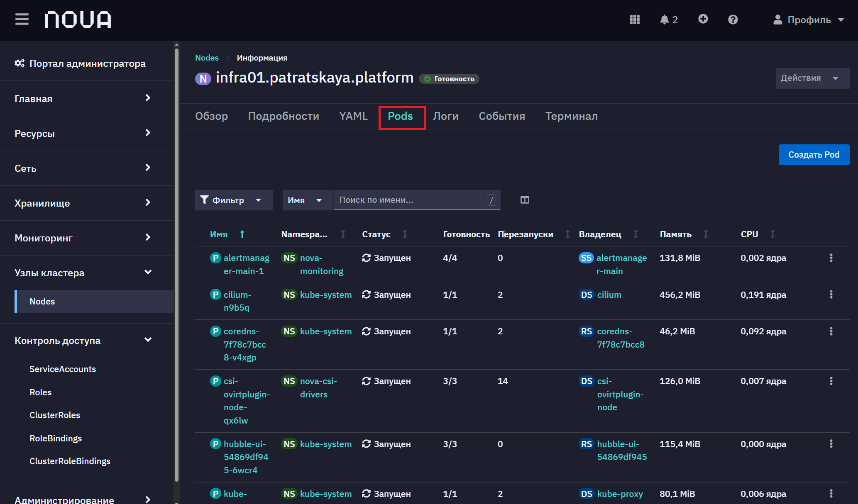Image resolution: width=858 pixels, height=504 pixels.
Task: Open pod csi-ovirtplugin-node-qx6lw
Action: click(x=247, y=401)
